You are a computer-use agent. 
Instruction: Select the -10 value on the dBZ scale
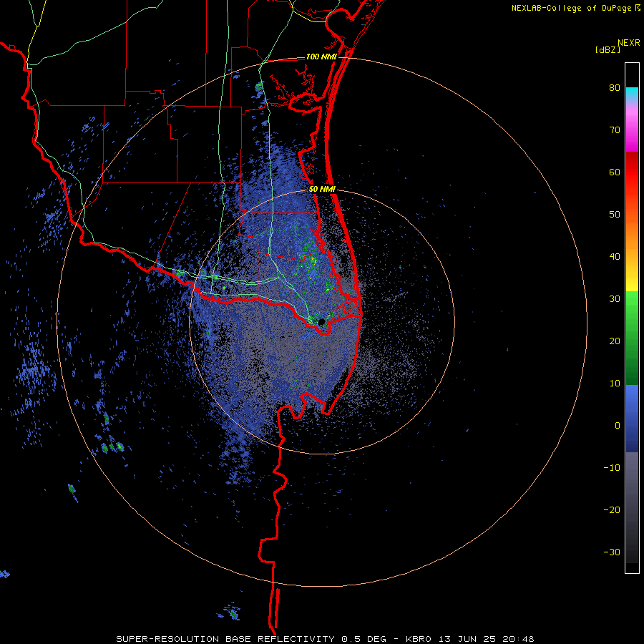(x=612, y=468)
